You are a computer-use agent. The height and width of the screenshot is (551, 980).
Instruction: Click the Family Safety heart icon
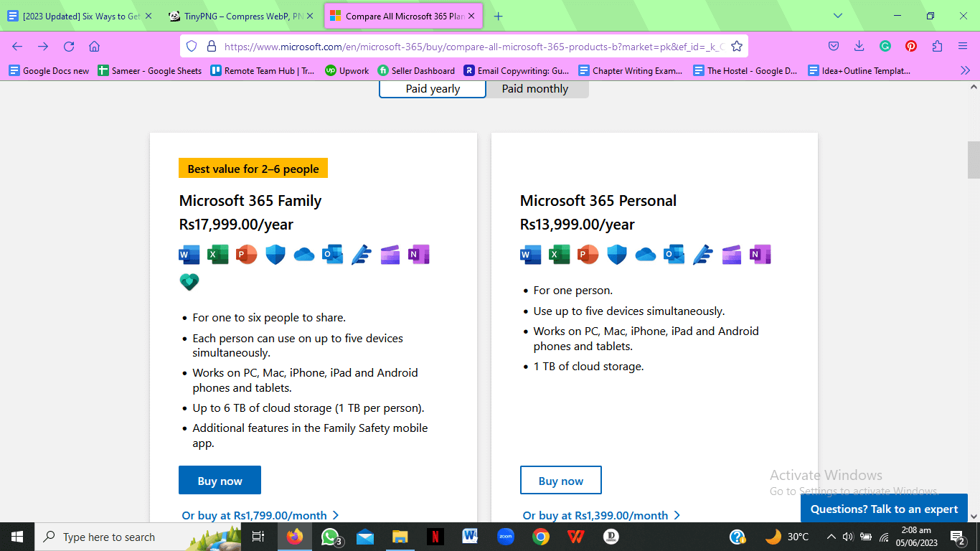click(x=189, y=282)
